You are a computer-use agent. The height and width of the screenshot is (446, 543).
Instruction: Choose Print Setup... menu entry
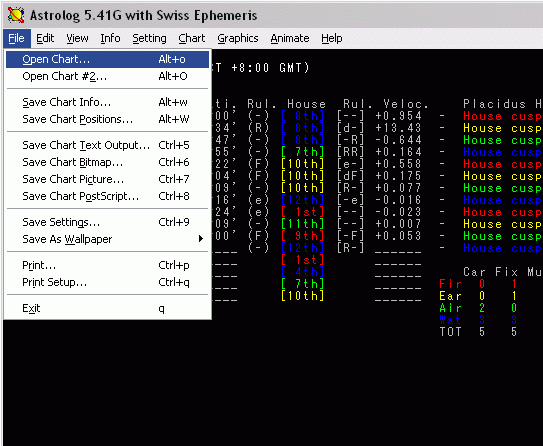(107, 282)
